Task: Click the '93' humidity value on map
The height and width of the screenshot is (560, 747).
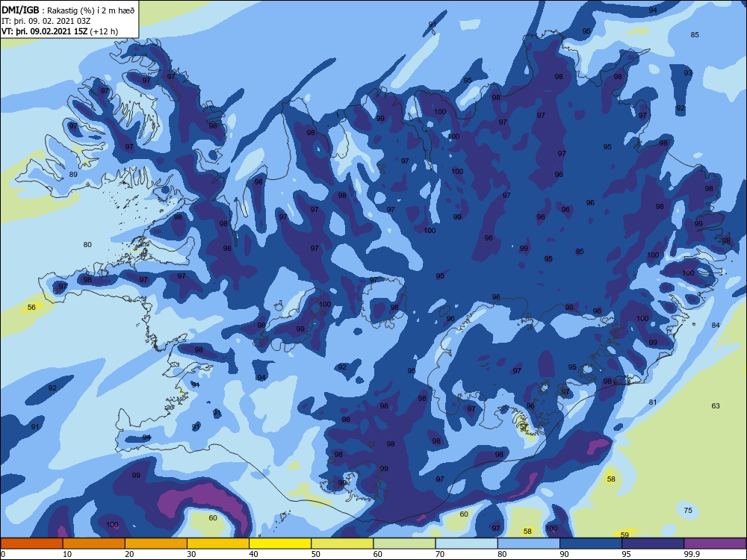Action: [x=688, y=73]
